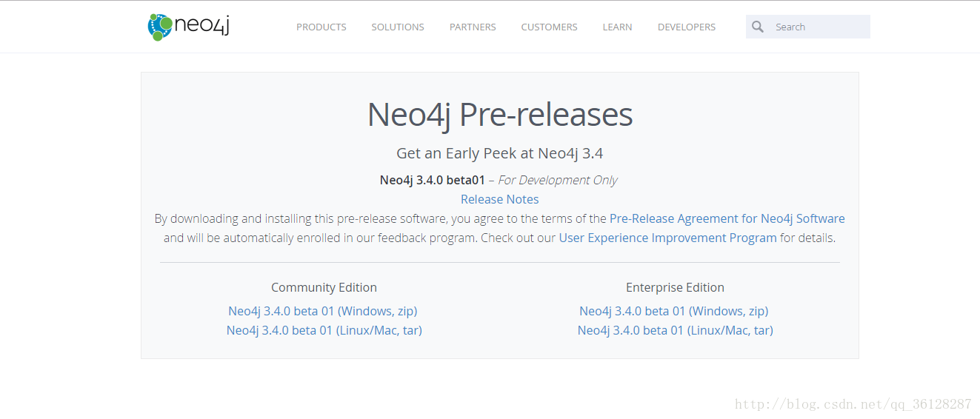Open the Partners menu
The height and width of the screenshot is (419, 980).
coord(473,27)
